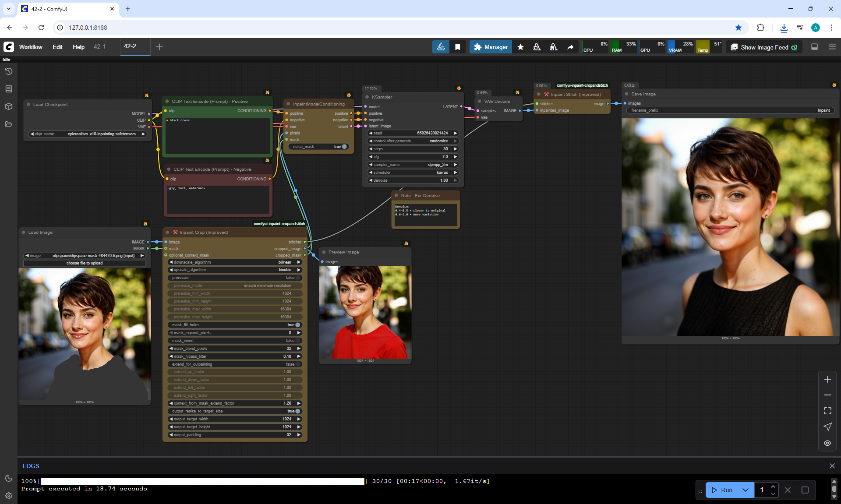Toggle link visibility eye icon
This screenshot has height=504, width=841.
pyautogui.click(x=827, y=443)
